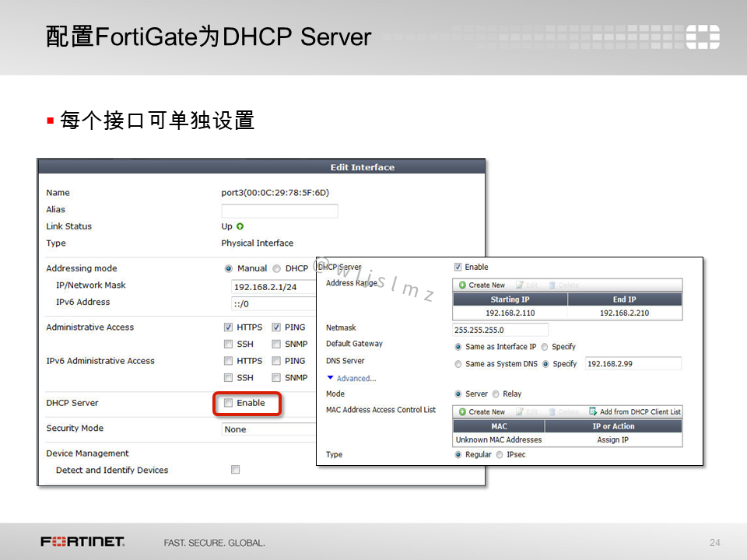This screenshot has width=747, height=560.
Task: Click the greyed Edit icon in Address Range toolbar
Action: [527, 285]
